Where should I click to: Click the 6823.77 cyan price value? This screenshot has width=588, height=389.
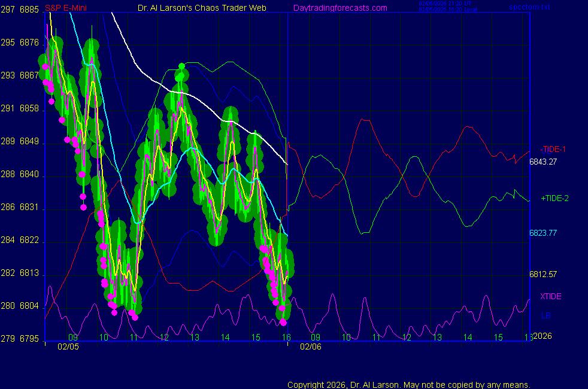[x=542, y=233]
